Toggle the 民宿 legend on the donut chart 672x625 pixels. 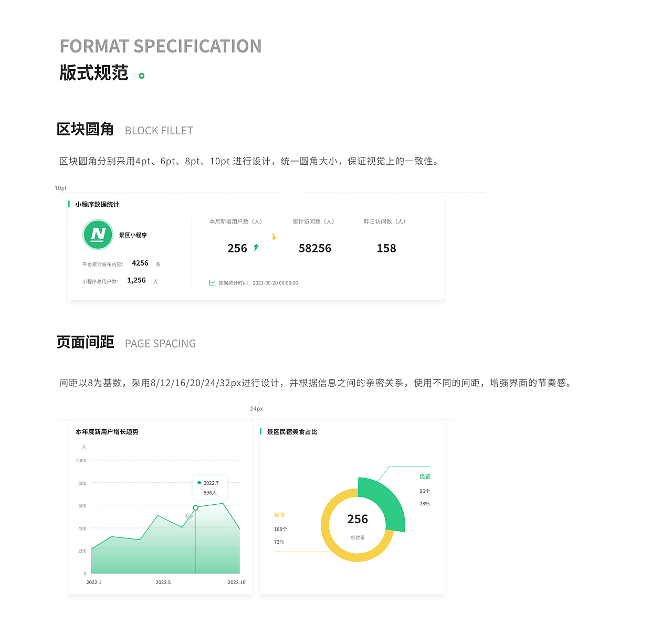pyautogui.click(x=424, y=476)
